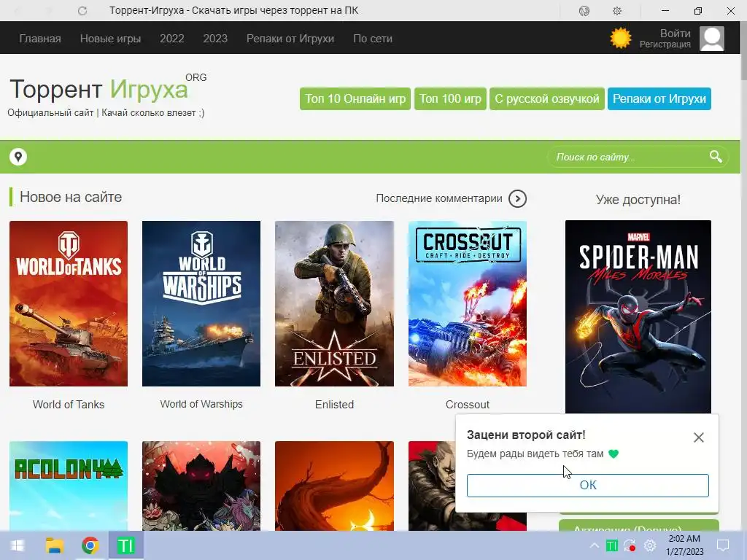Click the gear tray icon
Viewport: 747px width, 560px height.
[x=650, y=545]
